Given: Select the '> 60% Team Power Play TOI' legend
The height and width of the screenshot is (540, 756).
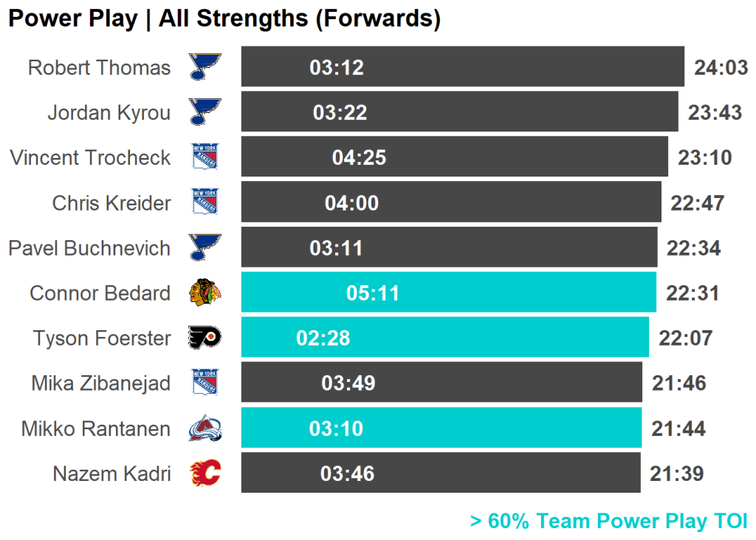Looking at the screenshot, I should click(x=608, y=522).
